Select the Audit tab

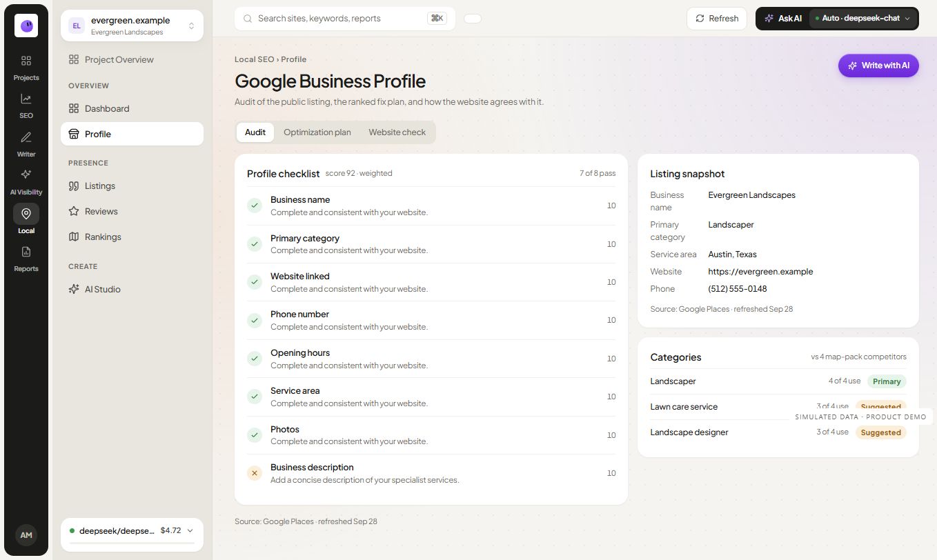pyautogui.click(x=255, y=132)
